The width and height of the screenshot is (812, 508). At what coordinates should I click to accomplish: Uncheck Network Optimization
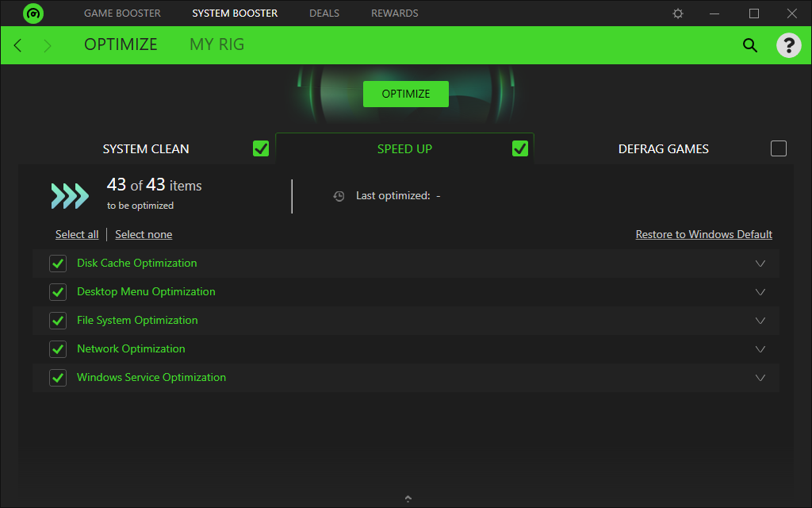(58, 349)
